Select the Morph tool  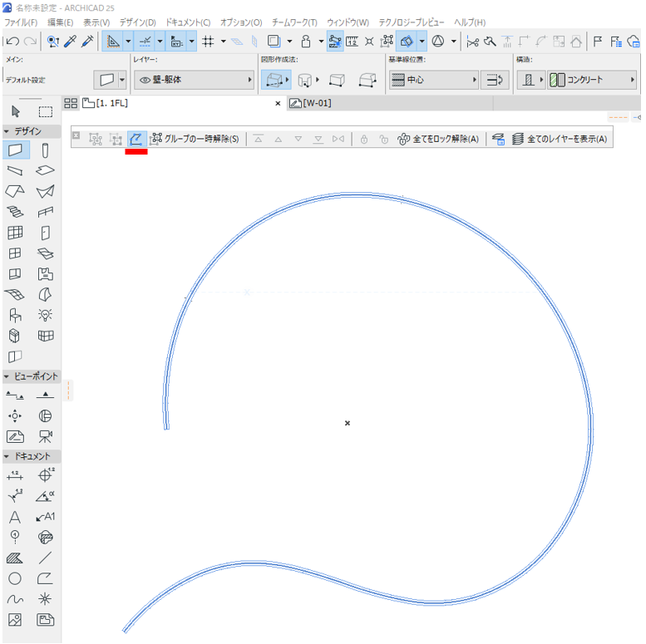click(46, 294)
